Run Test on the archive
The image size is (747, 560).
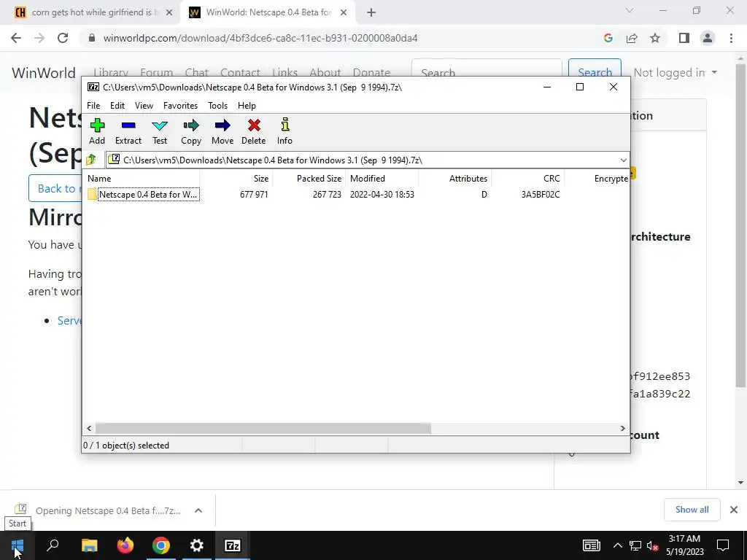click(x=160, y=131)
